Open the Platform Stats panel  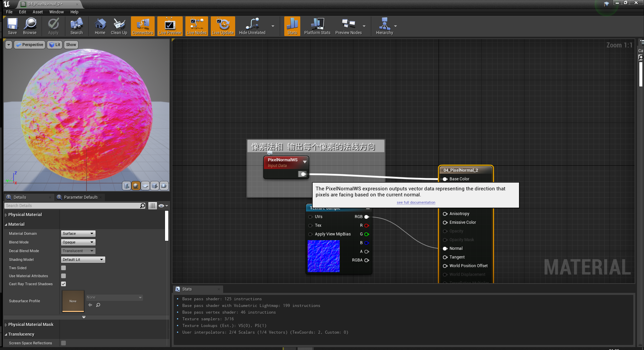point(317,26)
